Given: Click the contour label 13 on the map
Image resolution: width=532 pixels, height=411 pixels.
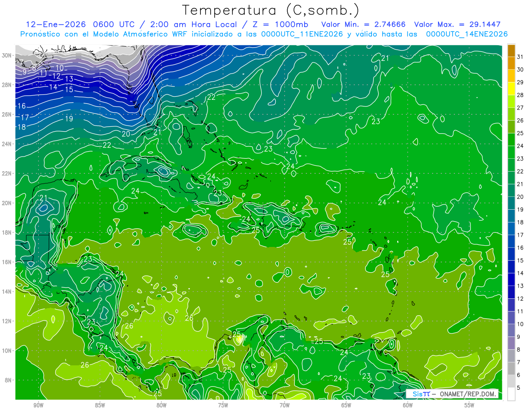Looking at the screenshot, I should 69,79.
